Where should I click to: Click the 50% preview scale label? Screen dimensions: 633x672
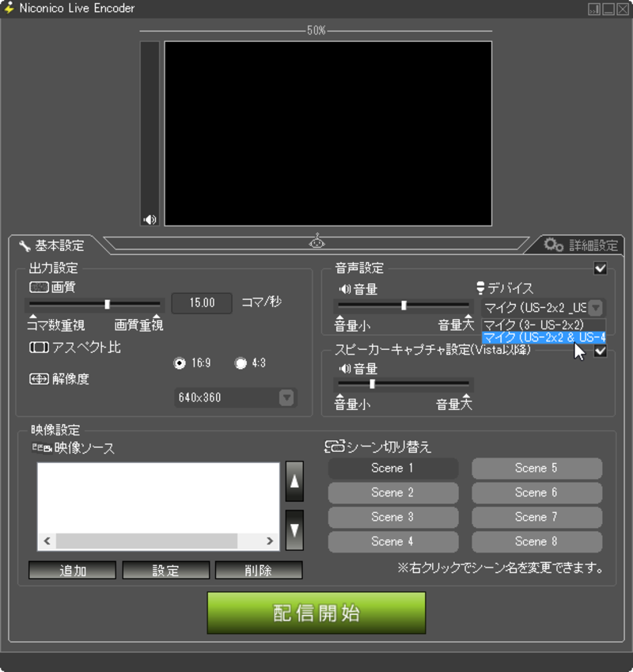coord(316,30)
